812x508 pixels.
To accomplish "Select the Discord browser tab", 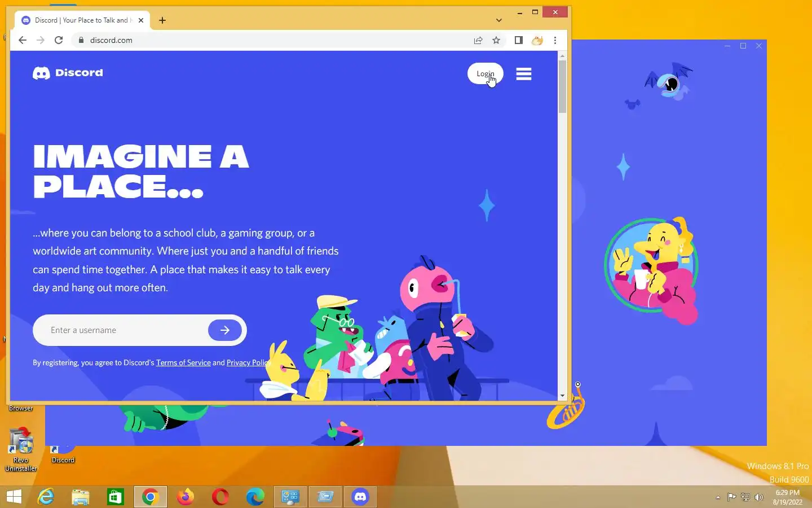I will [x=82, y=20].
